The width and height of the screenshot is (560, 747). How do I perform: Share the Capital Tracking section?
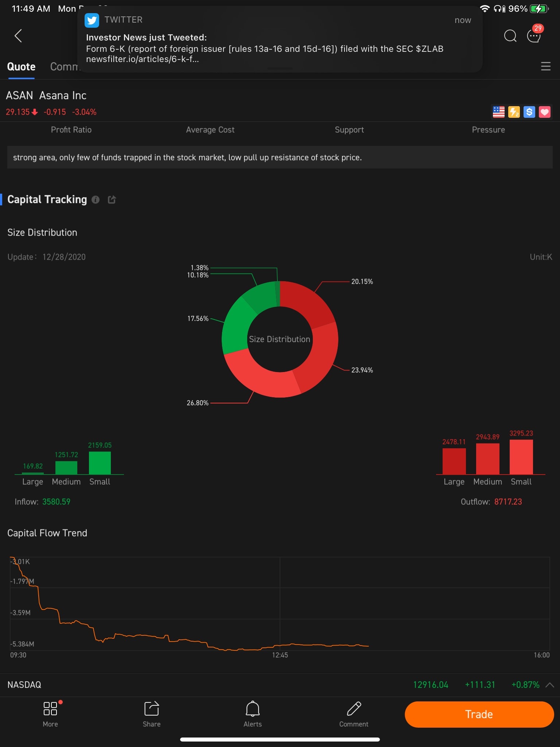[x=112, y=200]
